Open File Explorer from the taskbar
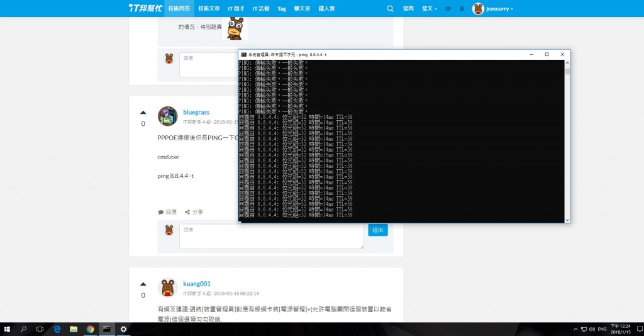This screenshot has height=336, width=644. click(x=74, y=329)
